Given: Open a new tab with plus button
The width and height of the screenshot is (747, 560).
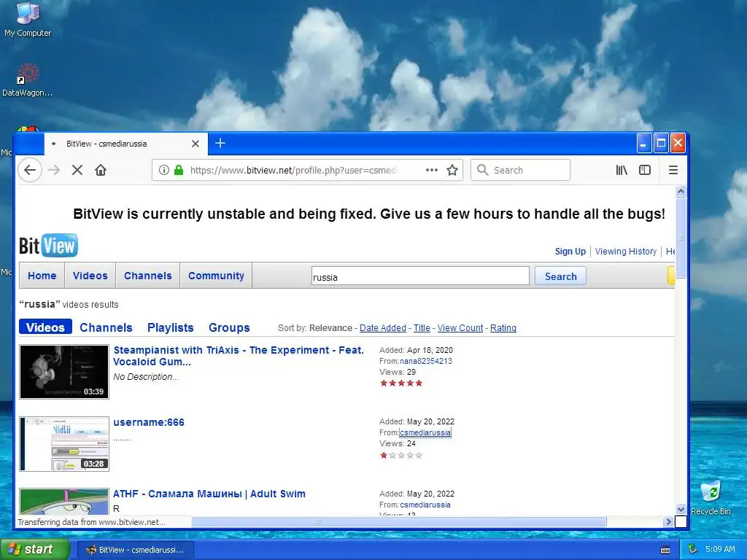Looking at the screenshot, I should point(220,143).
